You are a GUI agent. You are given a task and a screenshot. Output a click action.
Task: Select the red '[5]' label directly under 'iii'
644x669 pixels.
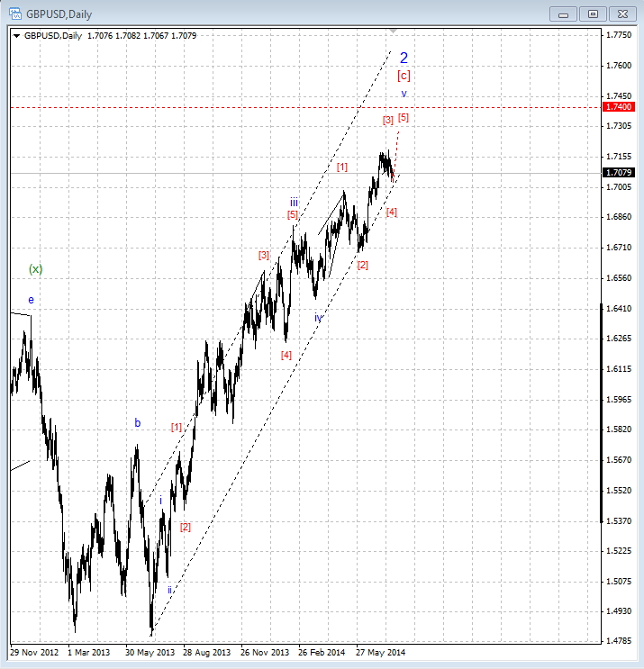point(293,214)
